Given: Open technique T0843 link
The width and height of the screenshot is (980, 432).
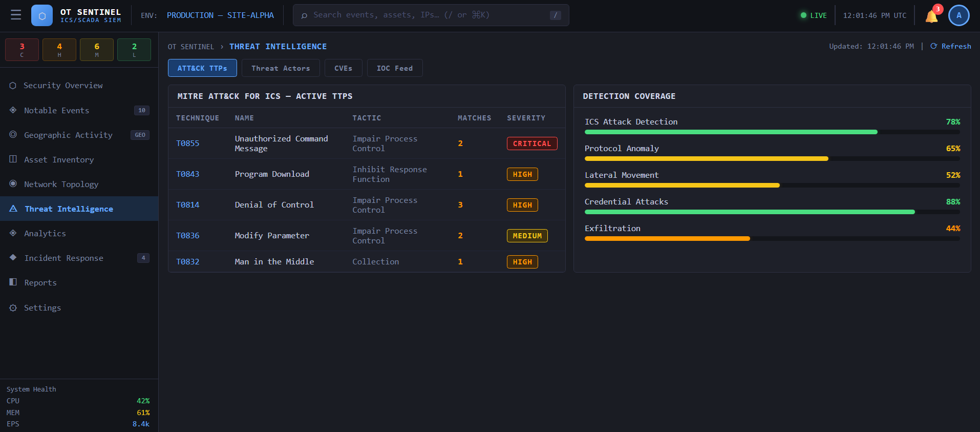Looking at the screenshot, I should pyautogui.click(x=188, y=174).
